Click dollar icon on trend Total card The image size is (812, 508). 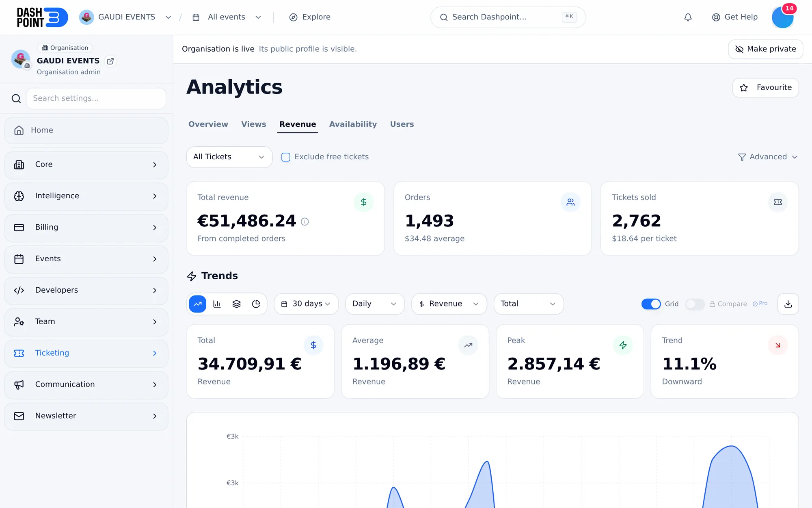coord(313,345)
